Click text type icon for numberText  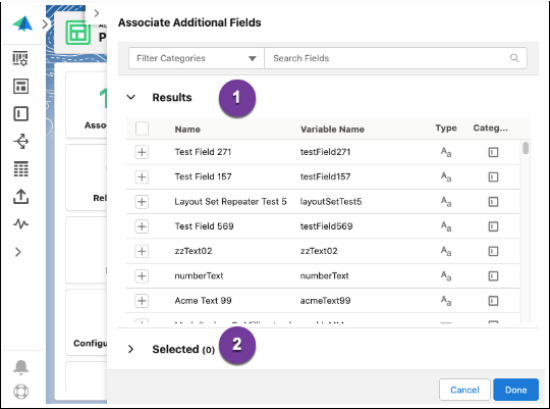click(446, 276)
